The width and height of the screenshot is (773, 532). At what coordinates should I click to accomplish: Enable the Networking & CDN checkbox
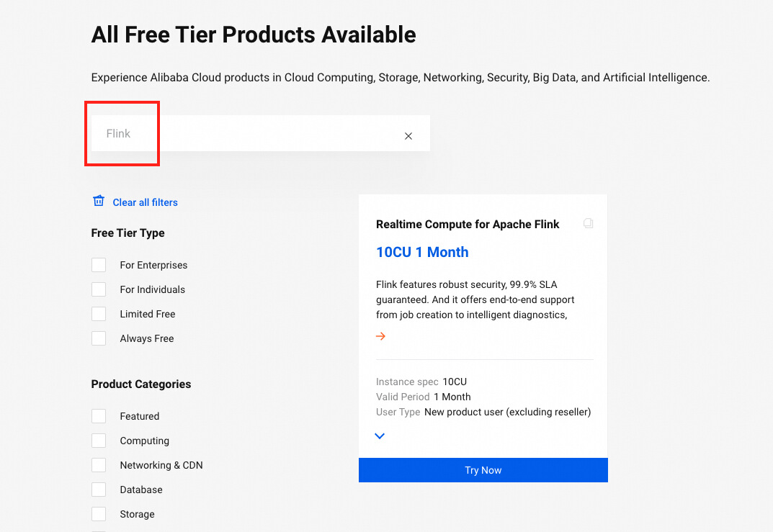pos(99,465)
